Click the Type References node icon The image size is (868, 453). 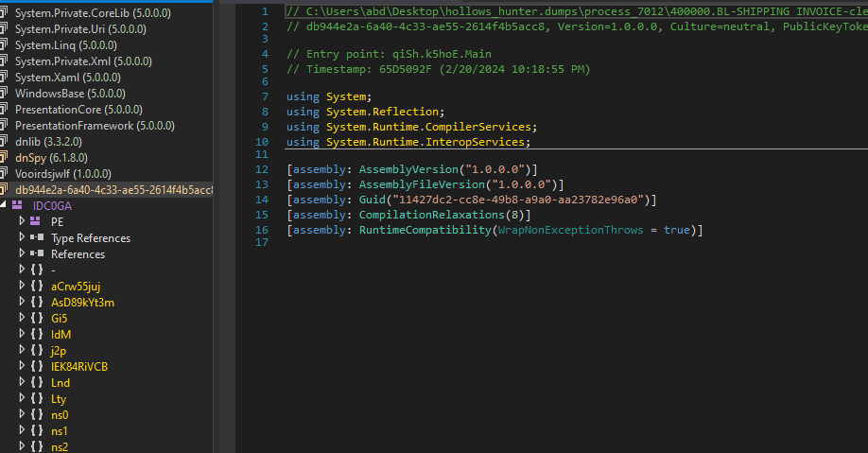tap(37, 237)
